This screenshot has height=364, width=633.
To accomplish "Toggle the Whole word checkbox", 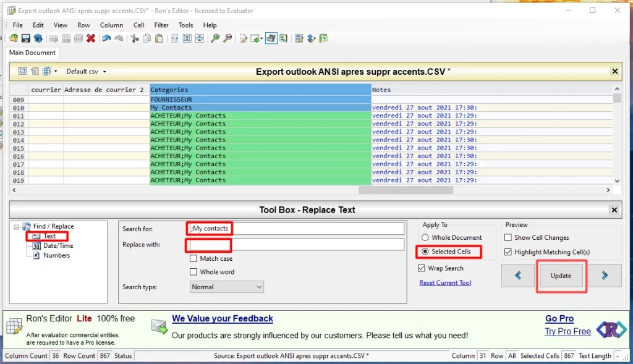I will click(193, 271).
